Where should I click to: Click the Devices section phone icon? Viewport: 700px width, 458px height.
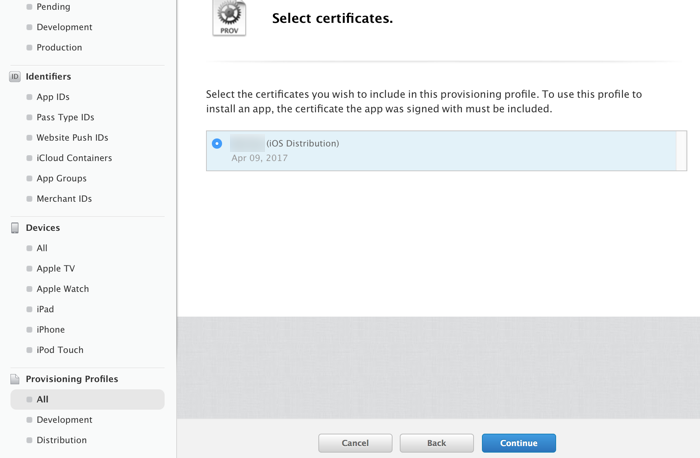15,228
